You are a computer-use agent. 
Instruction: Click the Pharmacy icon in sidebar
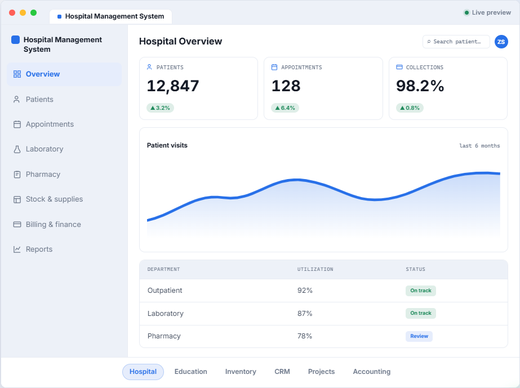[x=17, y=174]
